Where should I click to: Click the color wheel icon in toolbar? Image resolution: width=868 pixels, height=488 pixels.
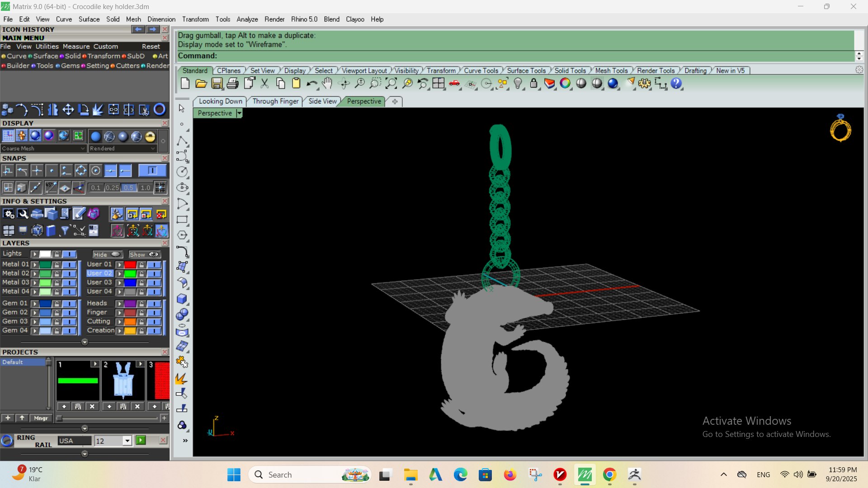(x=565, y=84)
